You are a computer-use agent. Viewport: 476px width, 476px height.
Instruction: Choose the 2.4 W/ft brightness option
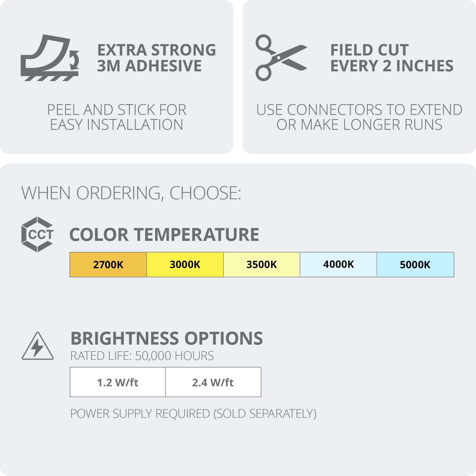pyautogui.click(x=213, y=383)
